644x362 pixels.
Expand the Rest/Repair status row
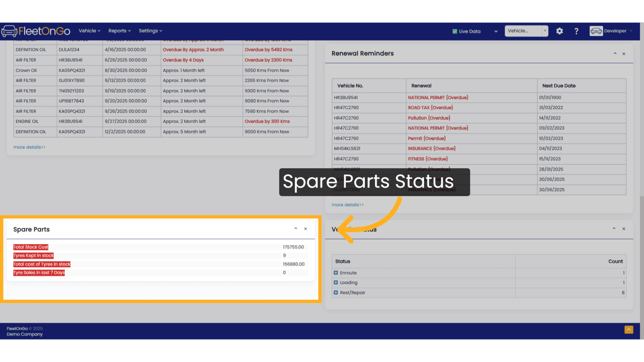click(336, 292)
